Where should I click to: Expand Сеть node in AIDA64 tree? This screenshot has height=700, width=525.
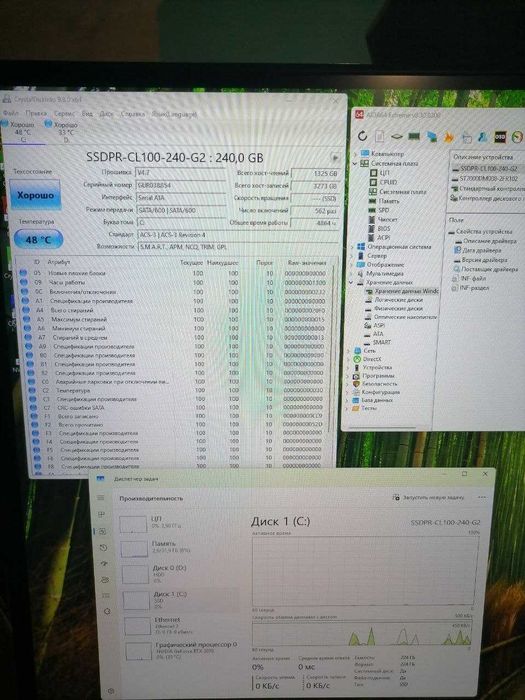349,351
